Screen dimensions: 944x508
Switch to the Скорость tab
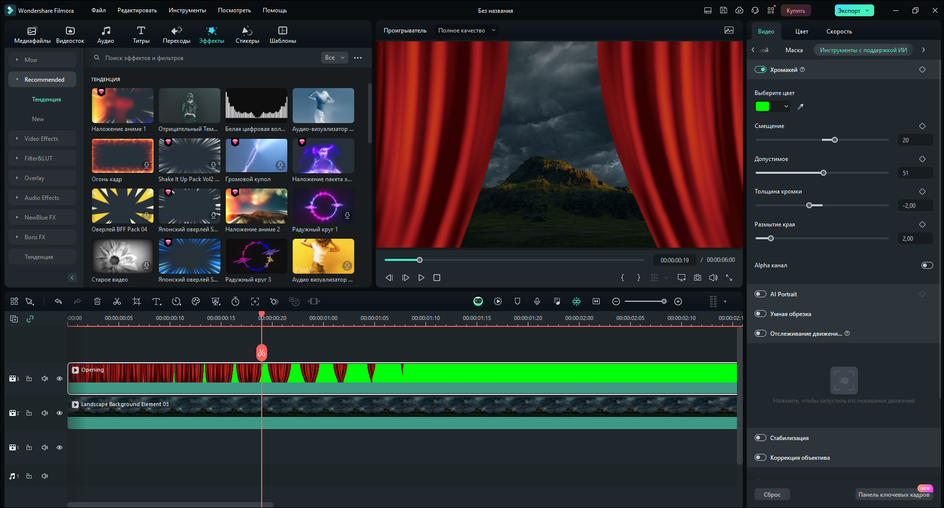(x=838, y=31)
